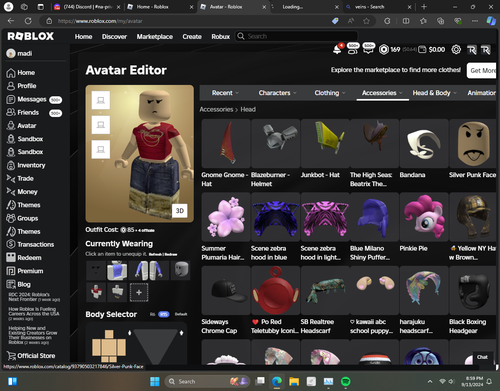Screen dimensions: 500x391
Task: Click the Windows taskbar search box
Action: click(x=207, y=381)
